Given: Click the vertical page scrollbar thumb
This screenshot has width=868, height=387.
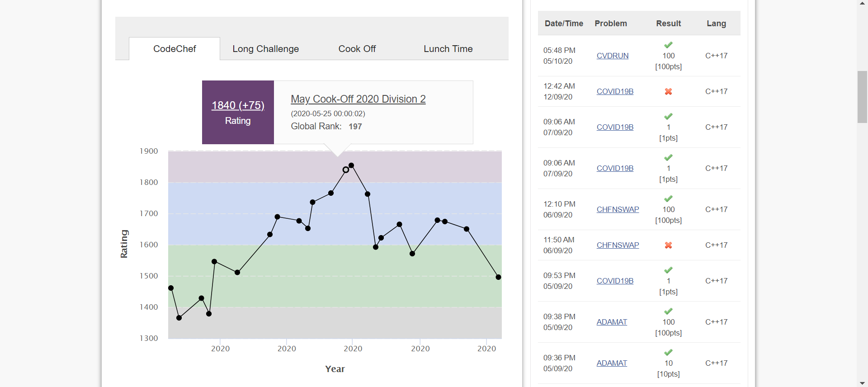Looking at the screenshot, I should click(x=862, y=97).
